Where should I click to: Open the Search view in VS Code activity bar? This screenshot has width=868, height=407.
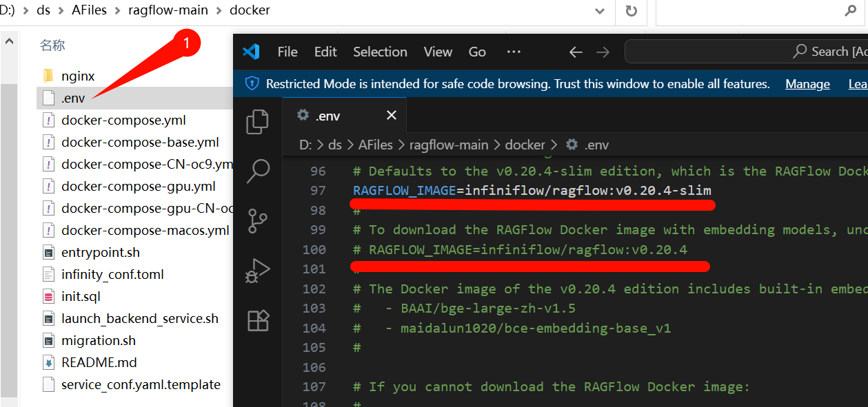pos(257,170)
